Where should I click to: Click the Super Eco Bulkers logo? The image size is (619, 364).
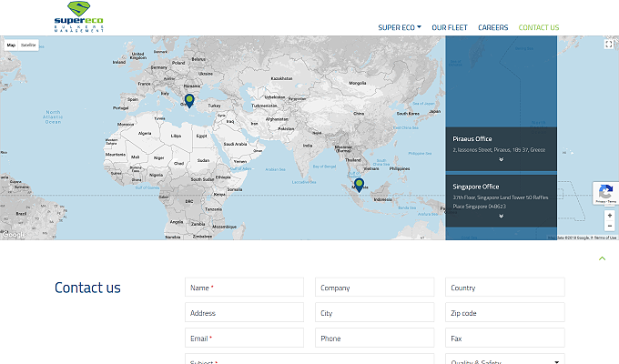pyautogui.click(x=79, y=16)
